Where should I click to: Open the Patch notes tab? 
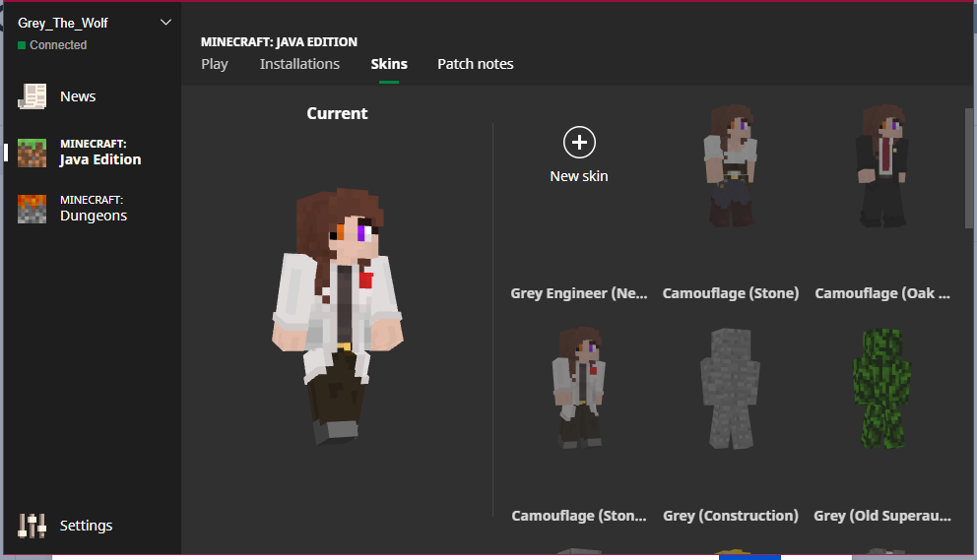click(x=476, y=64)
